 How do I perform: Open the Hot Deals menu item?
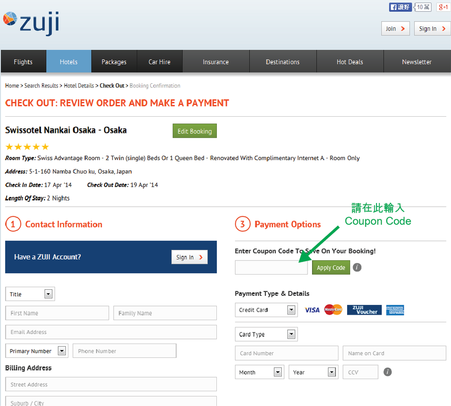[350, 62]
